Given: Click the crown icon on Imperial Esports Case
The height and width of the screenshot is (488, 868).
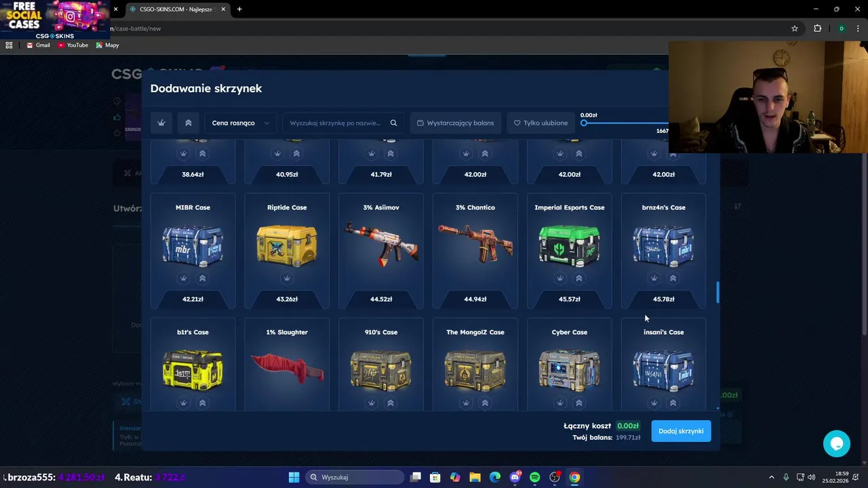Looking at the screenshot, I should coord(559,278).
